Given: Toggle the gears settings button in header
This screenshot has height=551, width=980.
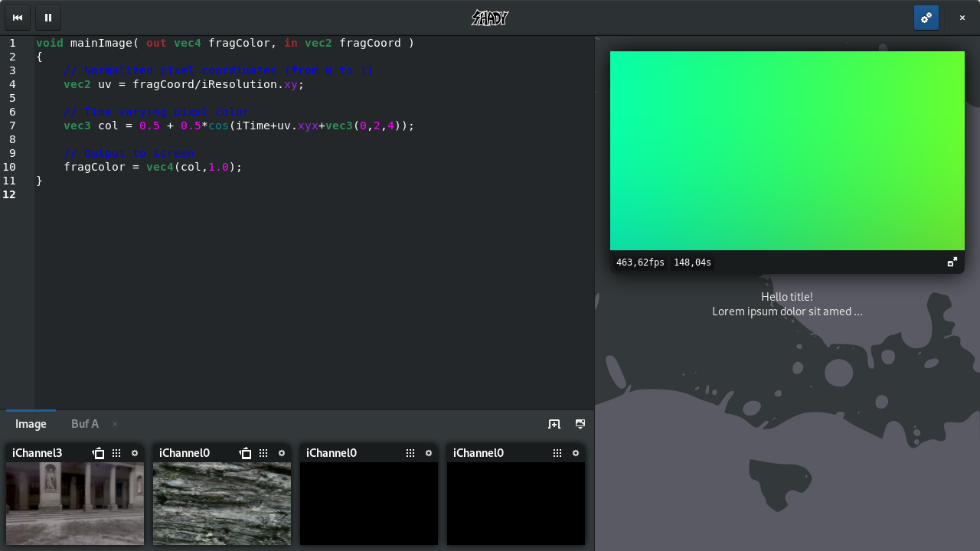Looking at the screenshot, I should click(x=926, y=18).
